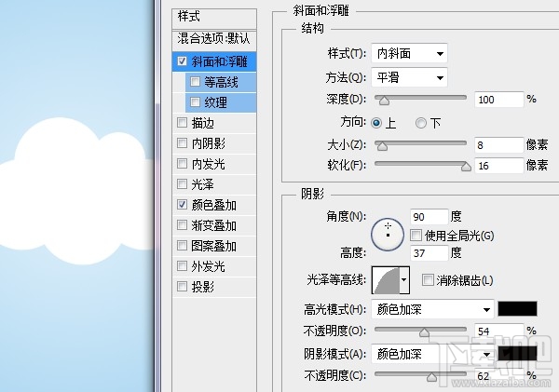Enable the 内阴影 checkbox
This screenshot has height=392, width=559.
(183, 143)
